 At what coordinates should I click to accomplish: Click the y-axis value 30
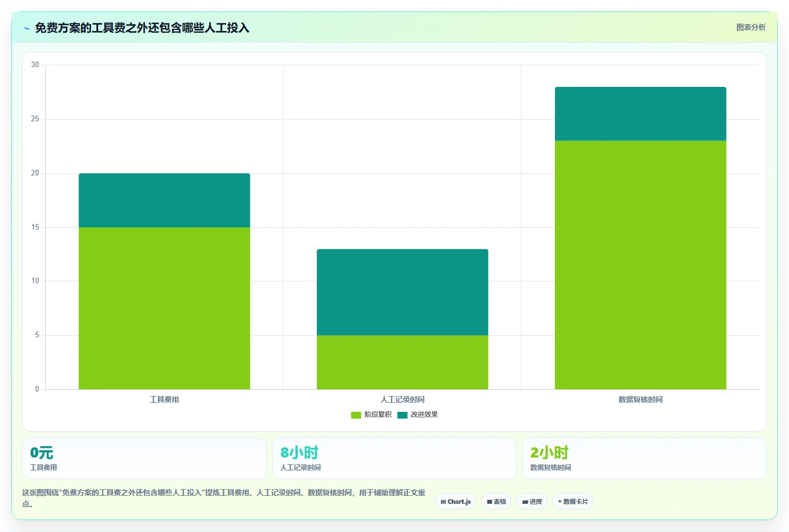pos(35,65)
